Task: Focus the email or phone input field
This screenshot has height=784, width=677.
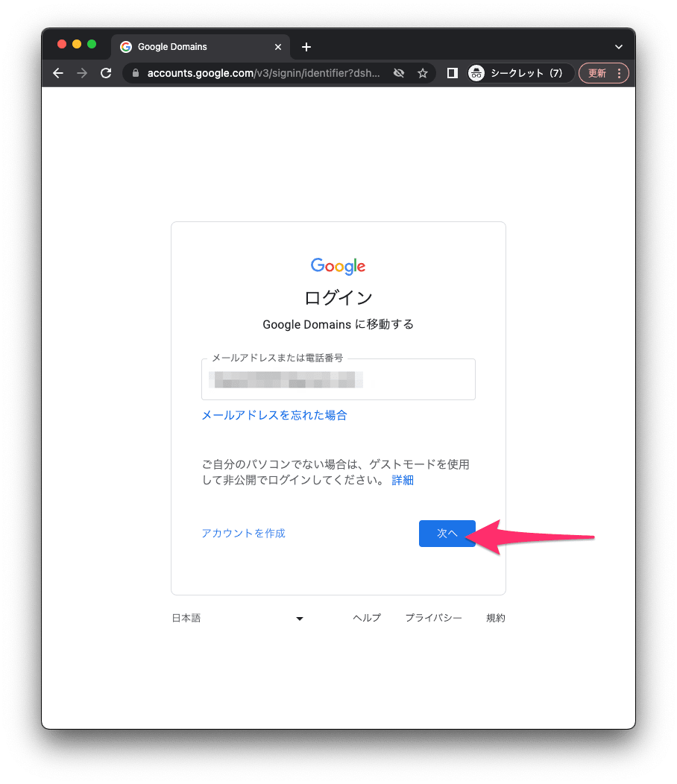Action: pos(338,379)
